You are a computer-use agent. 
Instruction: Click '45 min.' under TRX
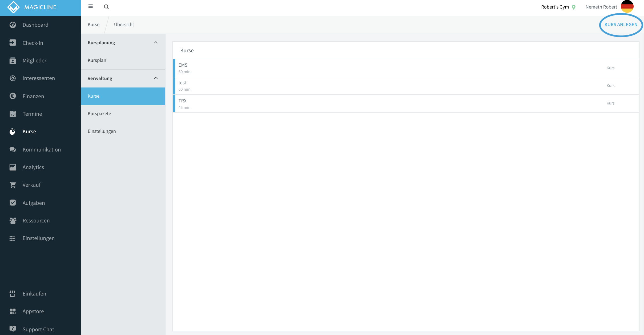[185, 107]
